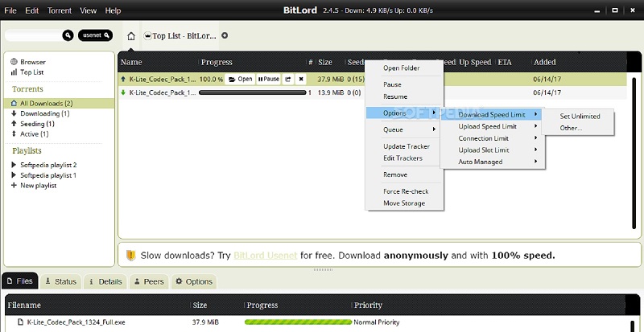644x332 pixels.
Task: Choose Force Re-check in context menu
Action: pyautogui.click(x=404, y=191)
